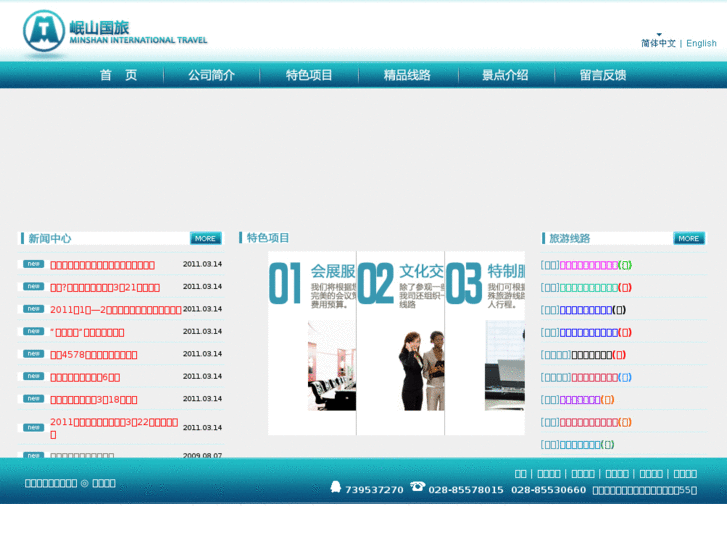727x545 pixels.
Task: Open the 公司简介 menu item
Action: (x=211, y=75)
